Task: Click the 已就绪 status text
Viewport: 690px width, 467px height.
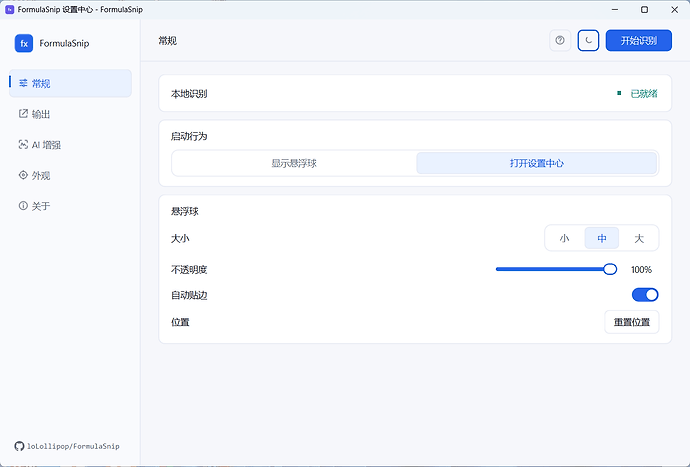Action: point(644,93)
